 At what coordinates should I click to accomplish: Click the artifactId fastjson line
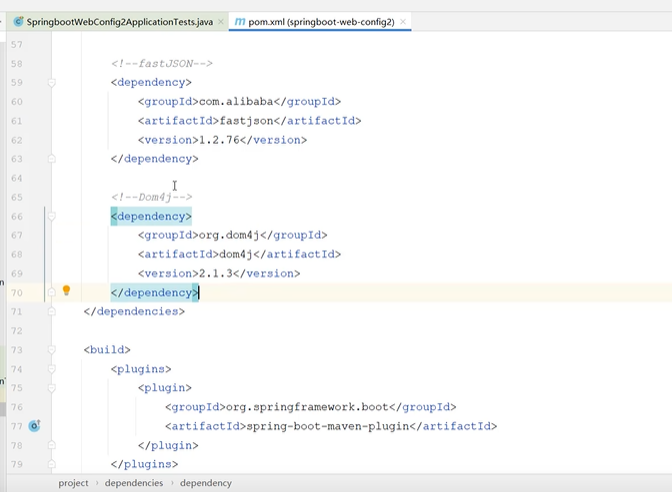point(249,121)
